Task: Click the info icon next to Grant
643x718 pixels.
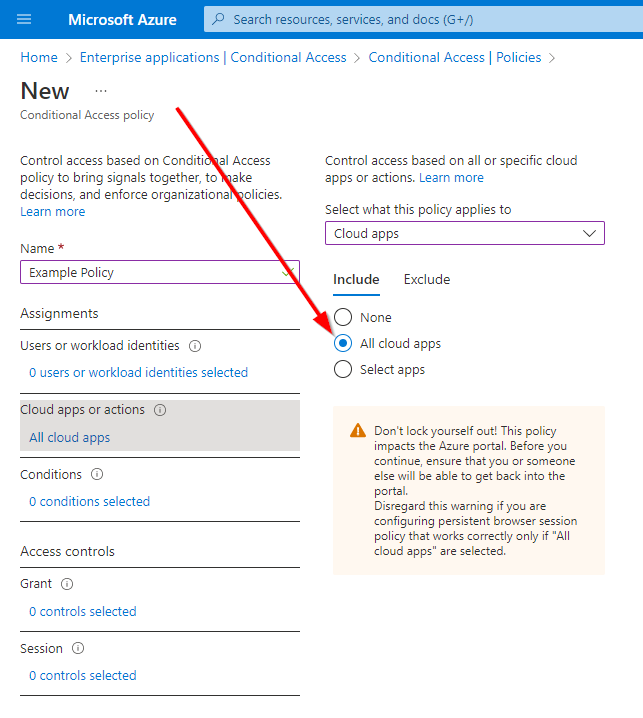Action: tap(67, 584)
